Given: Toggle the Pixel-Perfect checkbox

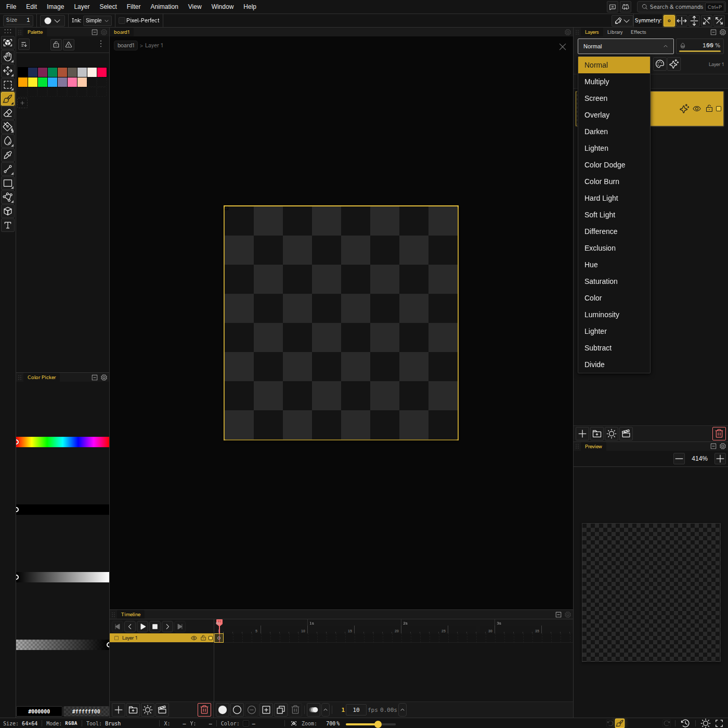Looking at the screenshot, I should pyautogui.click(x=122, y=20).
